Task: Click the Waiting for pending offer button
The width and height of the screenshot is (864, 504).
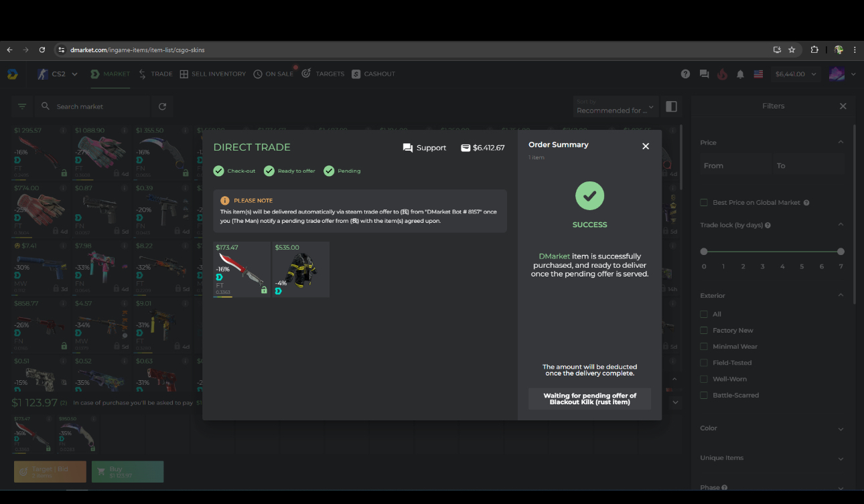Action: pos(589,399)
